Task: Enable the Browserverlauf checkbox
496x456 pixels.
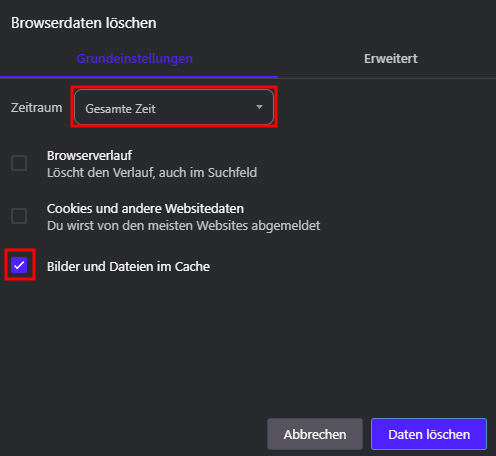Action: point(19,163)
